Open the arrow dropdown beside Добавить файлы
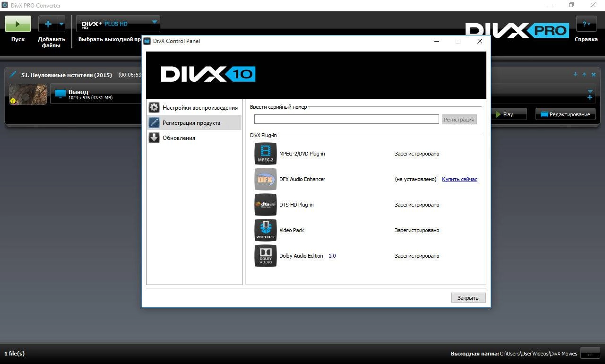 coord(61,24)
